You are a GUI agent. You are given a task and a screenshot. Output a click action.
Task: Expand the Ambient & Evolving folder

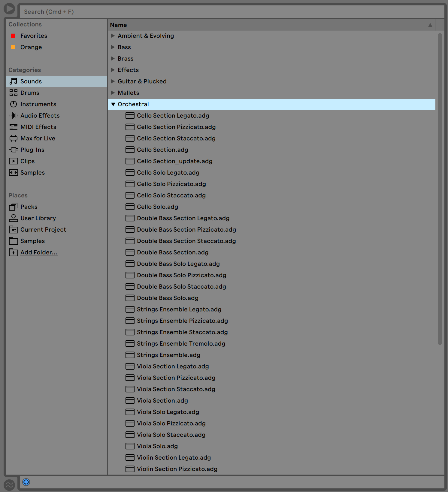pos(113,36)
